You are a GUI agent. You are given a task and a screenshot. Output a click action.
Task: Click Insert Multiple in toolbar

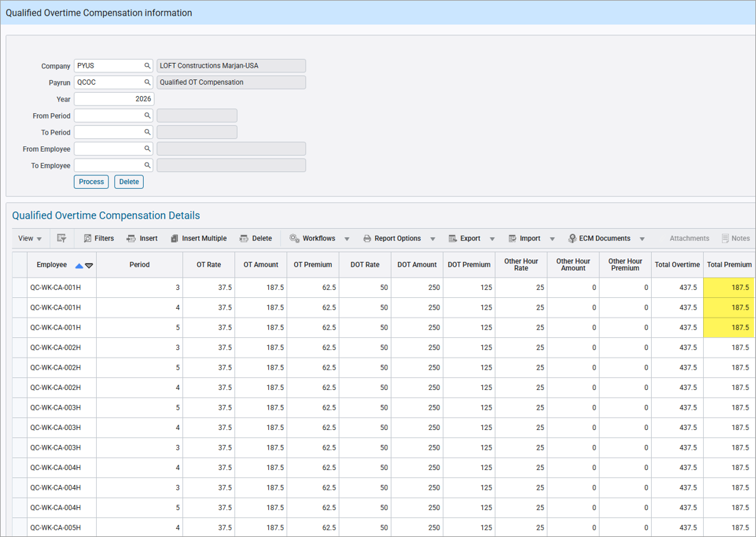tap(198, 238)
